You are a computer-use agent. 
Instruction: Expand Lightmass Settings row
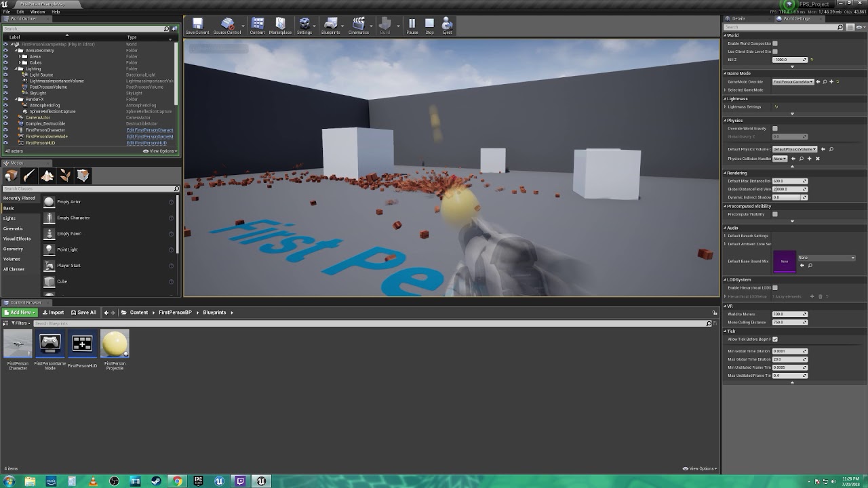pyautogui.click(x=726, y=106)
